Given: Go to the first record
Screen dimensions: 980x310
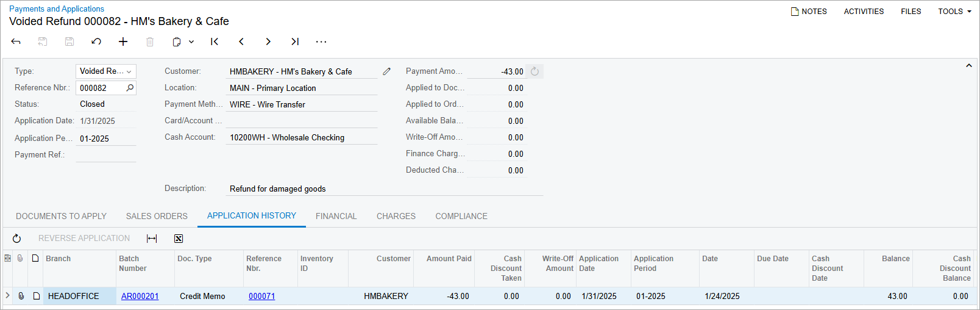Looking at the screenshot, I should pos(215,41).
